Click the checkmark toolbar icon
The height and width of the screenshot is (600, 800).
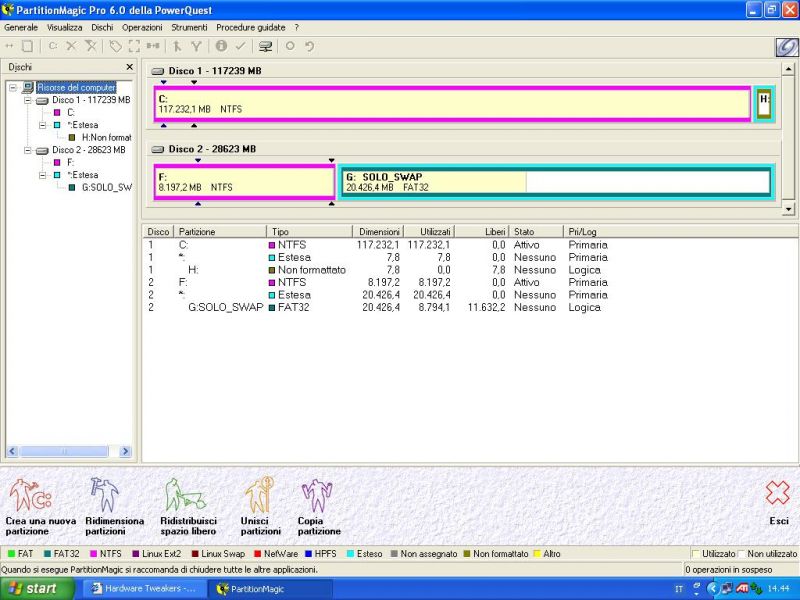tap(240, 46)
